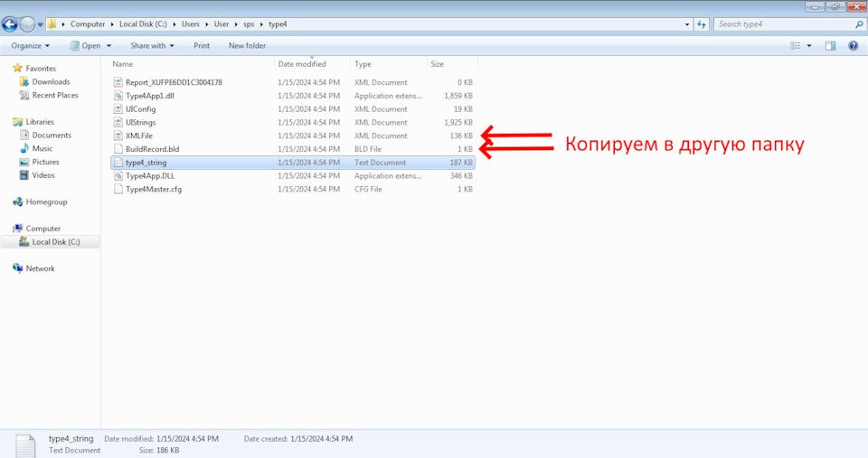
Task: Expand the Open button dropdown arrow
Action: coord(108,46)
